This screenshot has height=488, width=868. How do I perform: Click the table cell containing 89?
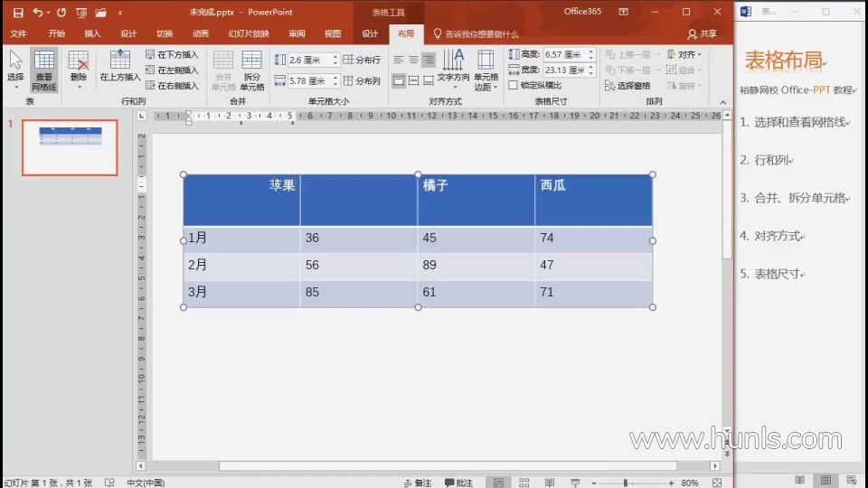(x=476, y=265)
